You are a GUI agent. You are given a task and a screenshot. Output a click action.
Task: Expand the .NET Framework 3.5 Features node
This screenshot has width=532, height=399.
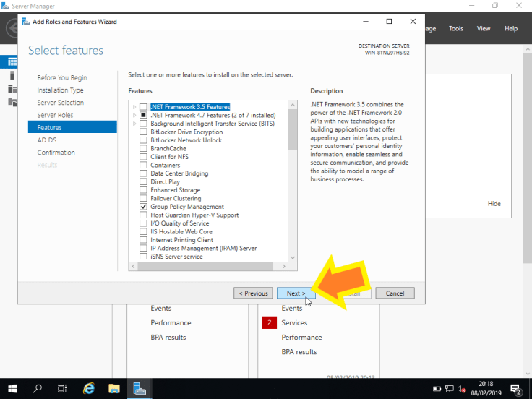tap(134, 107)
